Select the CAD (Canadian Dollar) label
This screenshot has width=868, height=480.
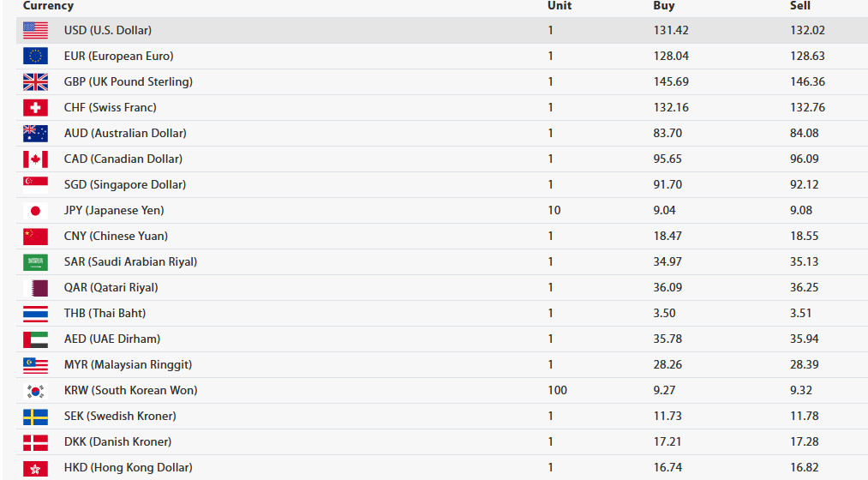tap(123, 159)
